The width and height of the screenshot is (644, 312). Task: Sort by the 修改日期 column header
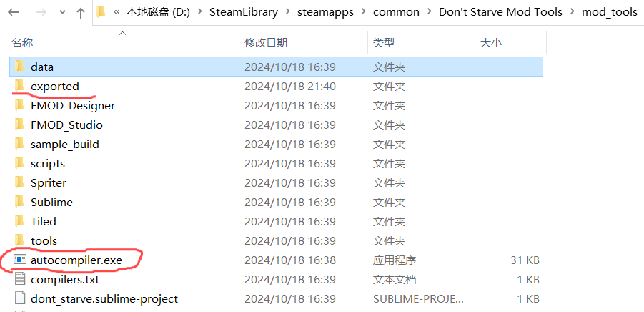(264, 43)
